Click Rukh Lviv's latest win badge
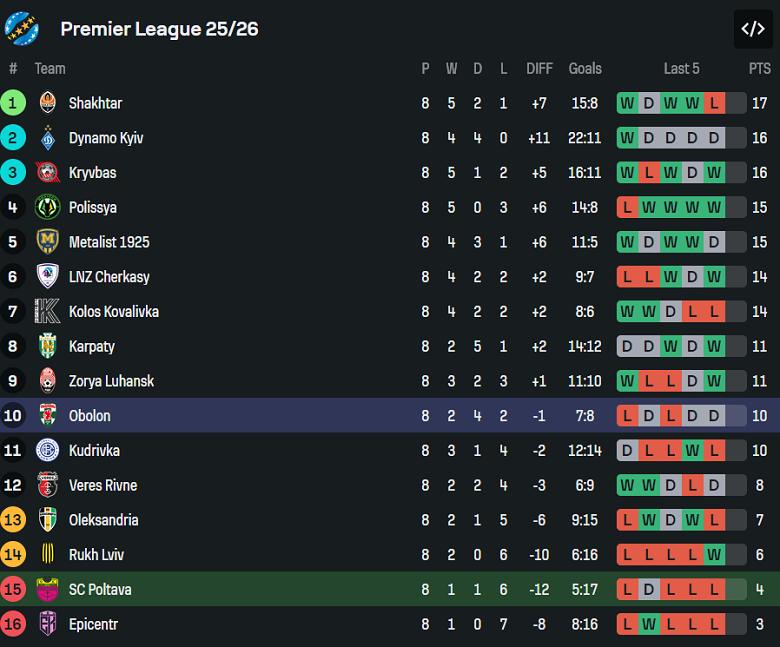780x647 pixels. [x=714, y=555]
